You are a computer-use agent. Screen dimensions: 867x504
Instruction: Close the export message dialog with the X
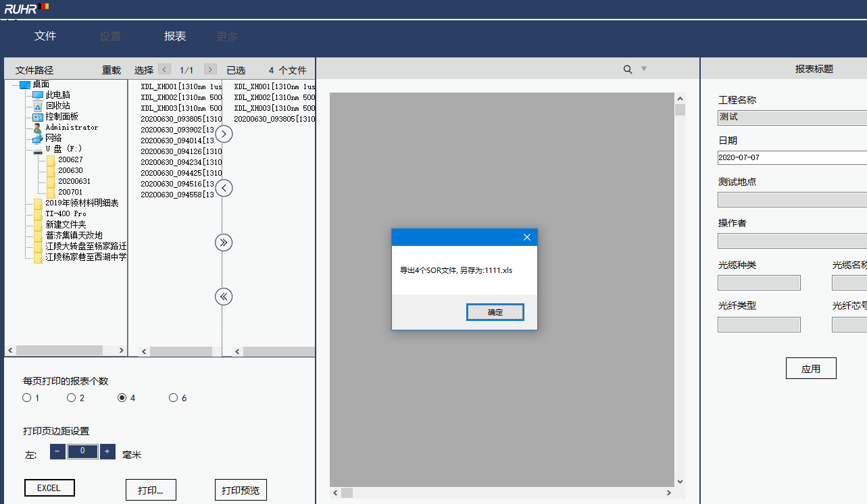(x=527, y=237)
